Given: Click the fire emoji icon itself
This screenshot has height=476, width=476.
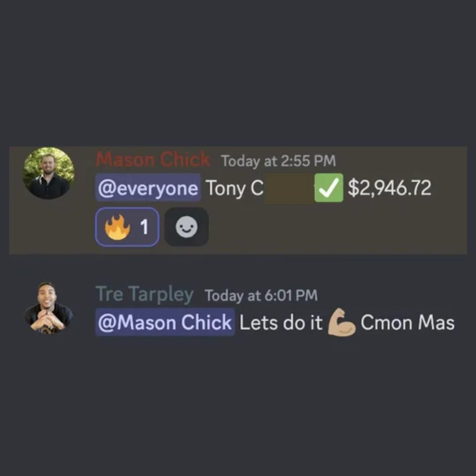Looking at the screenshot, I should pyautogui.click(x=118, y=227).
